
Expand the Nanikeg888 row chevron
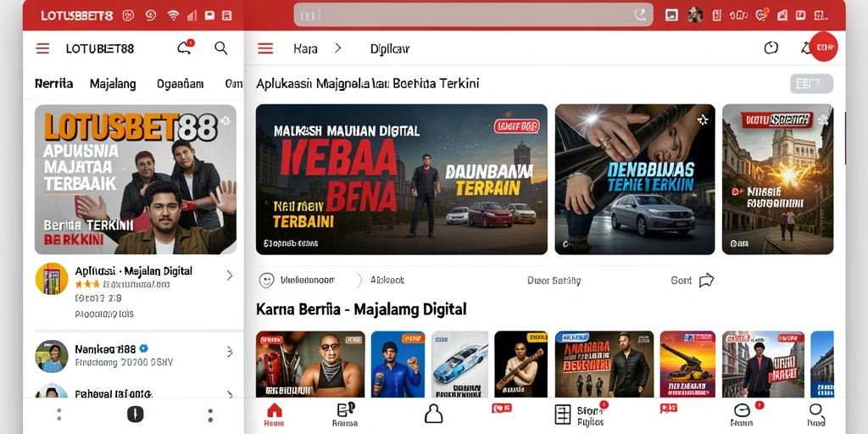pyautogui.click(x=230, y=352)
